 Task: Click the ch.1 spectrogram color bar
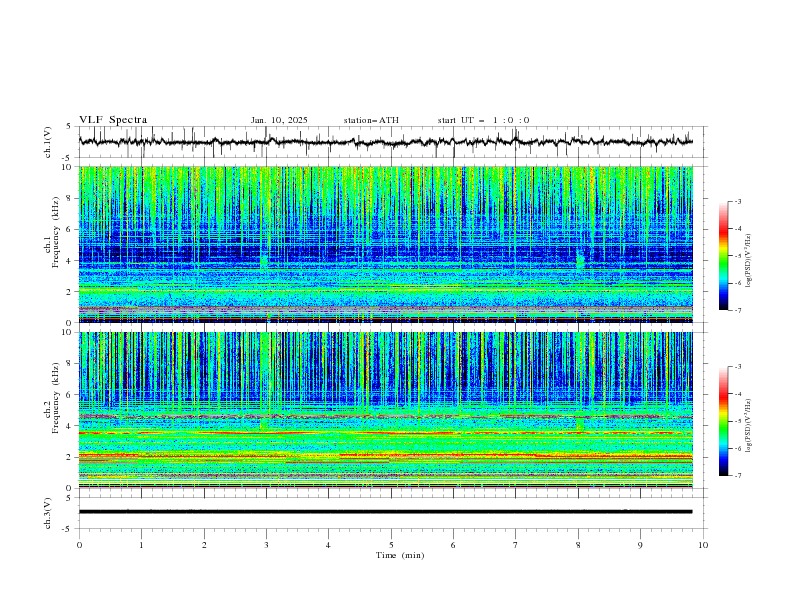pos(723,256)
